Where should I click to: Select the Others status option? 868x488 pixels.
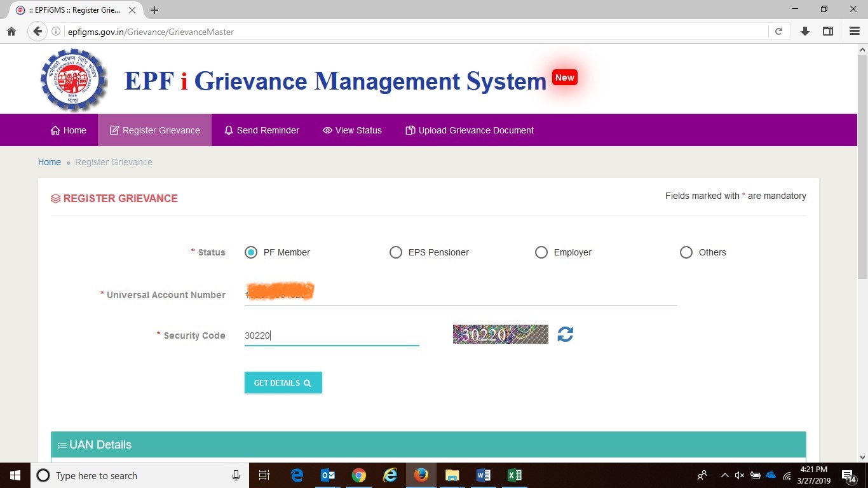click(686, 252)
